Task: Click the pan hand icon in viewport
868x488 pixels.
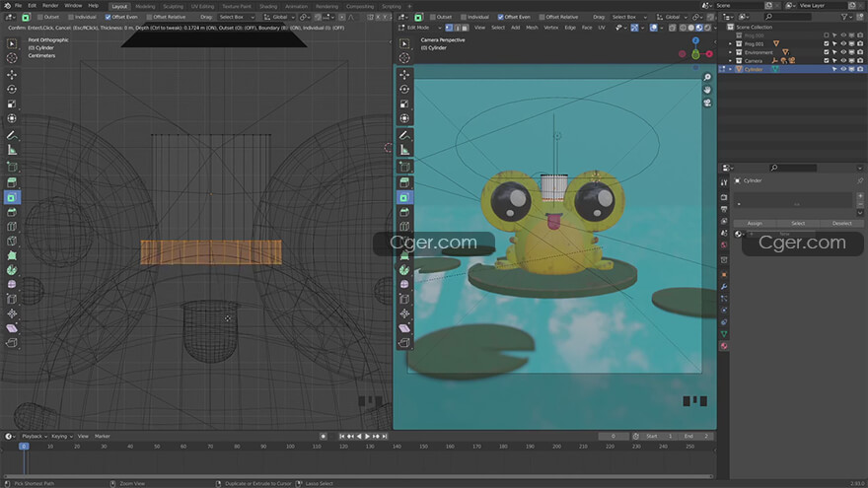Action: (x=707, y=91)
